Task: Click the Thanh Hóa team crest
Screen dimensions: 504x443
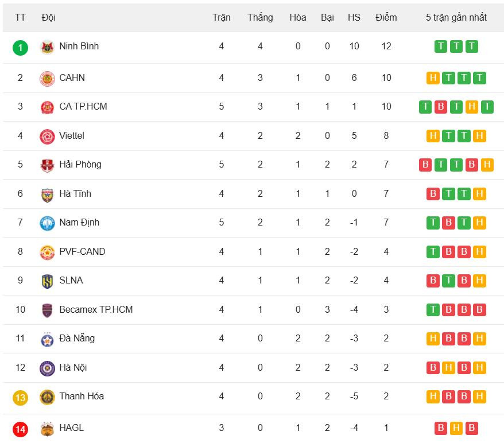Action: pos(47,397)
